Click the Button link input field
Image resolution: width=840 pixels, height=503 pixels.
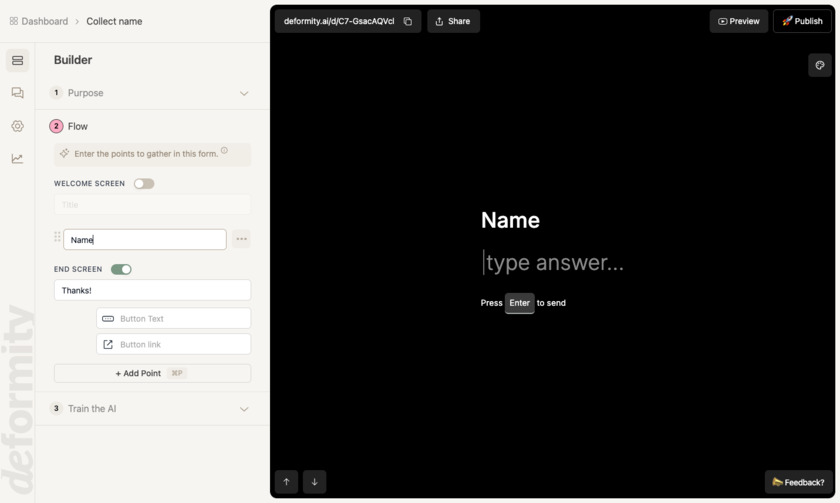tap(174, 344)
